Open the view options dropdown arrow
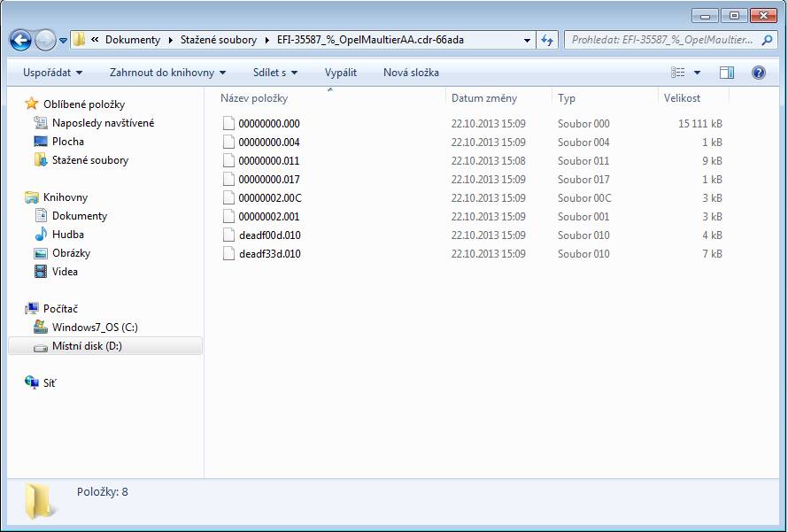The image size is (788, 532). point(697,73)
